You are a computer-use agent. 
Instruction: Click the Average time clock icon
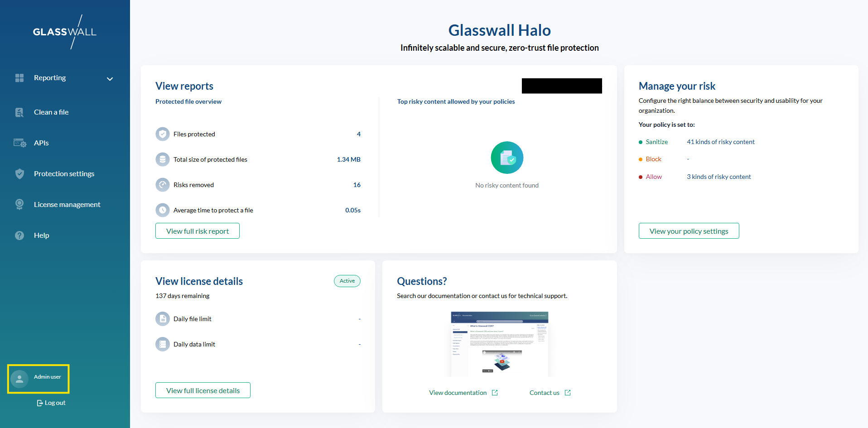click(x=163, y=210)
